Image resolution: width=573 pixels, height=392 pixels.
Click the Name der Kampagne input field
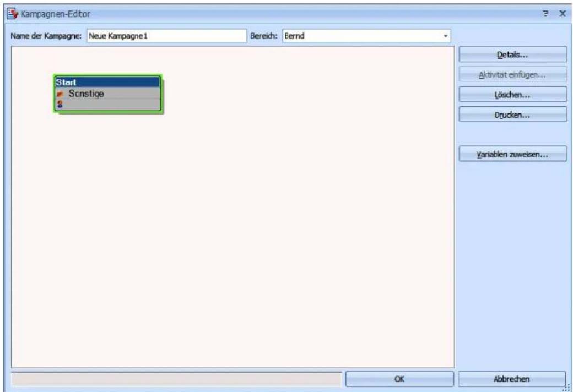click(166, 36)
